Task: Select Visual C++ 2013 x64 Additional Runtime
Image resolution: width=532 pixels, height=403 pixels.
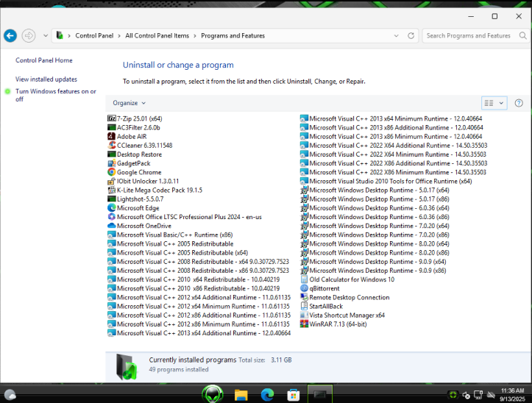Action: click(x=199, y=333)
